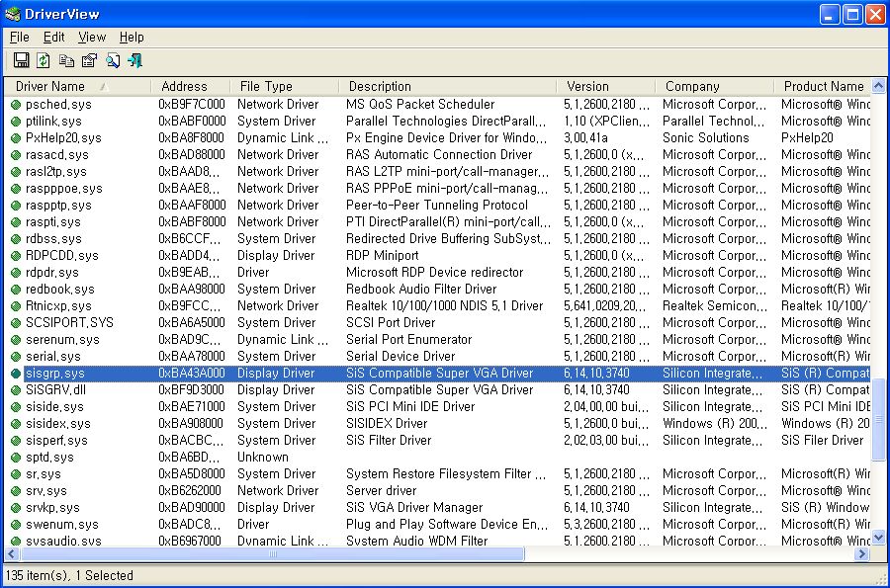
Task: Select the serial.sys driver name
Action: pyautogui.click(x=53, y=357)
